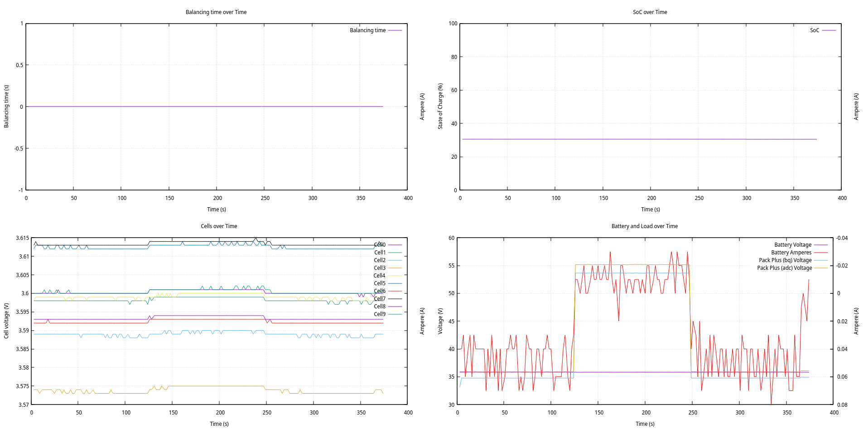Screen dimensions: 868x429
Task: Click the 3.595 tick on Cell voltage axis
Action: (22, 312)
